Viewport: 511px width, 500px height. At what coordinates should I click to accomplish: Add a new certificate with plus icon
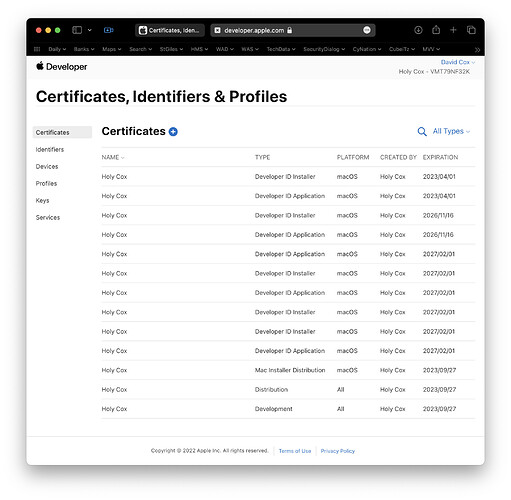tap(173, 132)
